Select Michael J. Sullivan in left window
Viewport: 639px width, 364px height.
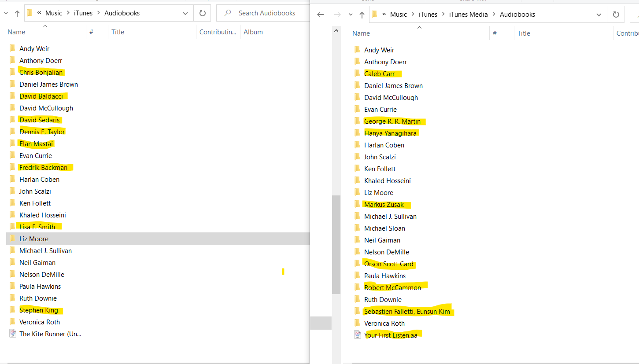45,250
